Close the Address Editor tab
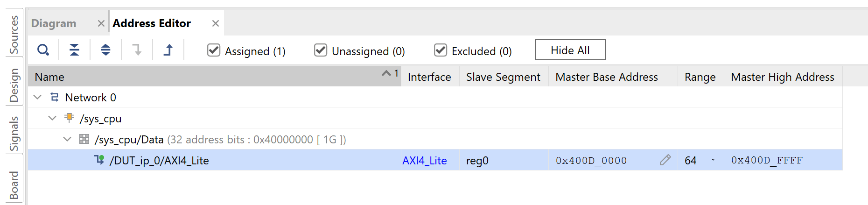This screenshot has height=205, width=868. [x=215, y=23]
